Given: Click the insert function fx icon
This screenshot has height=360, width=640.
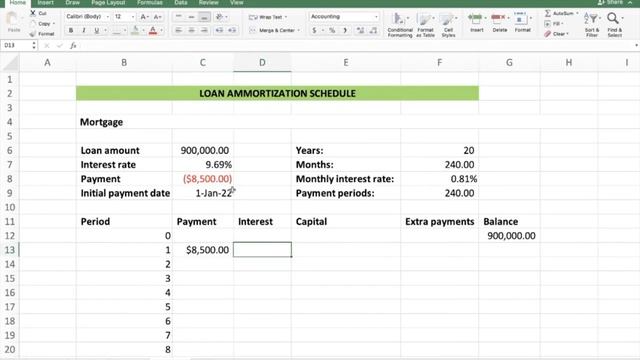Looking at the screenshot, I should [x=73, y=46].
